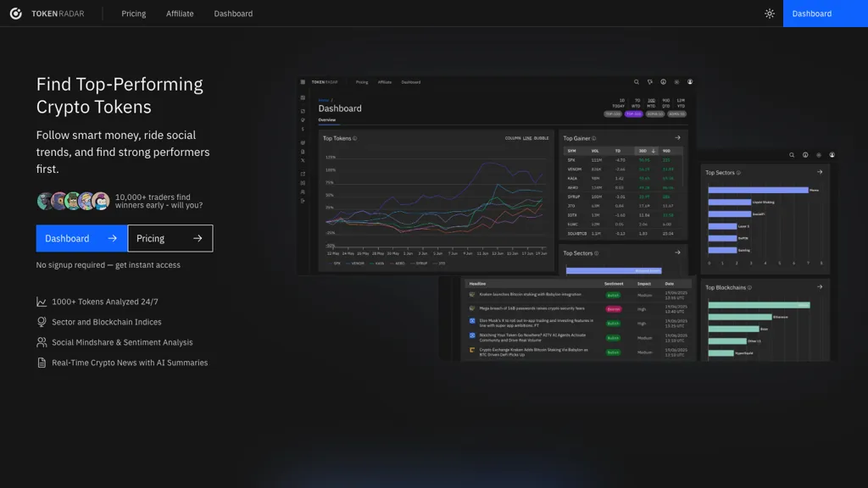Screen dimensions: 868x488
Task: Switch the chart to BUBBLE view
Action: [542, 137]
